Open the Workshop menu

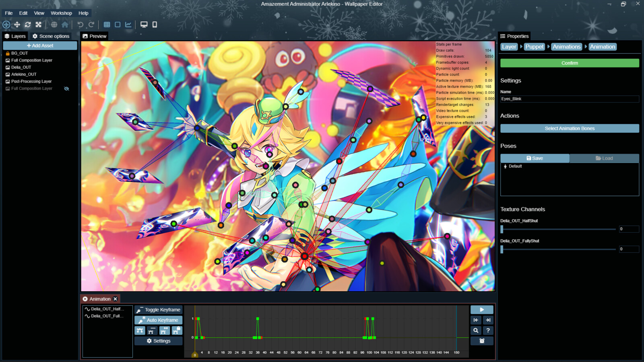pyautogui.click(x=61, y=13)
